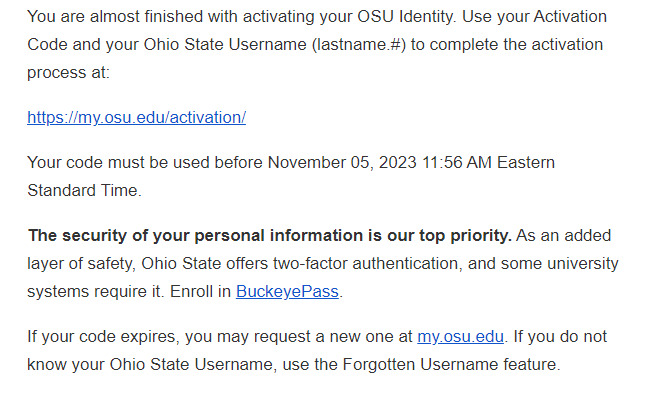The image size is (651, 395).
Task: Click the bold security priority sentence
Action: [270, 236]
